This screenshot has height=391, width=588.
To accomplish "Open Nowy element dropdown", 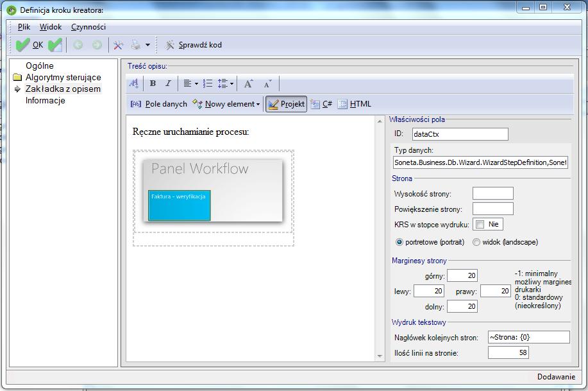I will coord(226,104).
